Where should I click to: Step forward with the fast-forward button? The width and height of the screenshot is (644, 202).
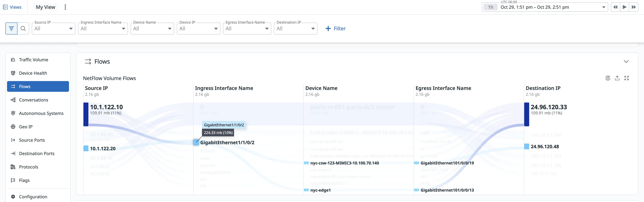(633, 7)
